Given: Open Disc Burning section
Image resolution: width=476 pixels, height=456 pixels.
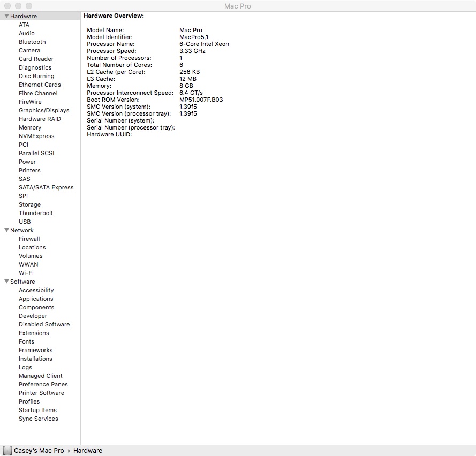Looking at the screenshot, I should pyautogui.click(x=36, y=76).
